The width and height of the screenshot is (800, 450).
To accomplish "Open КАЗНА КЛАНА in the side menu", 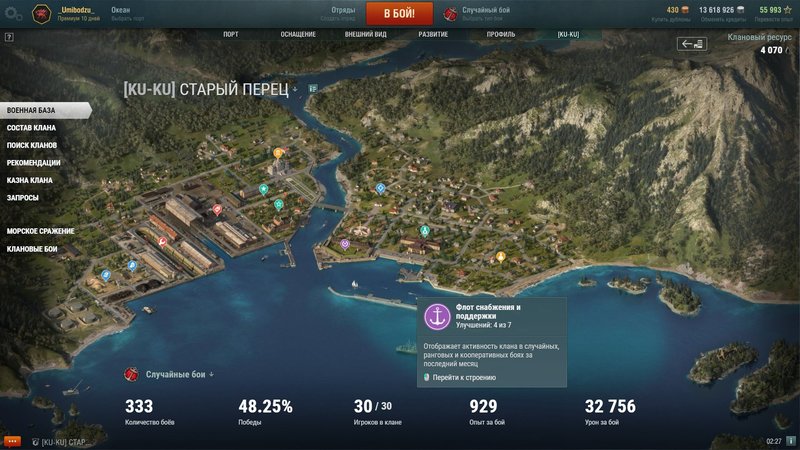I will 30,180.
